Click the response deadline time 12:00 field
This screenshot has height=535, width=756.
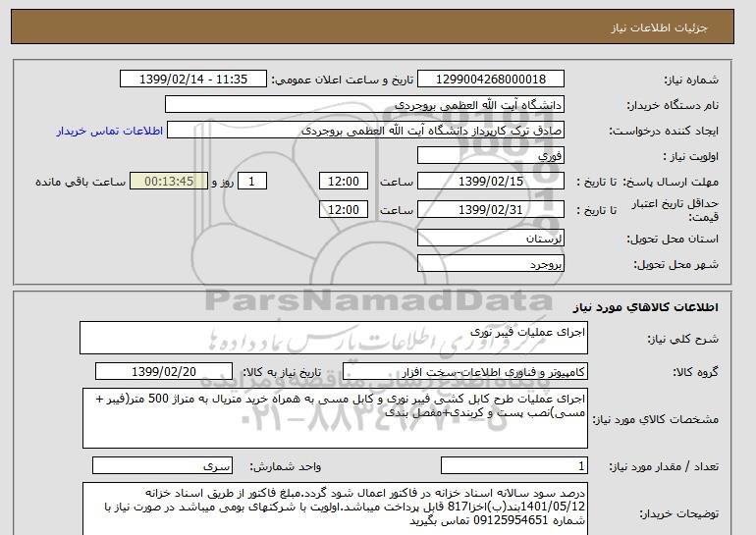click(344, 182)
